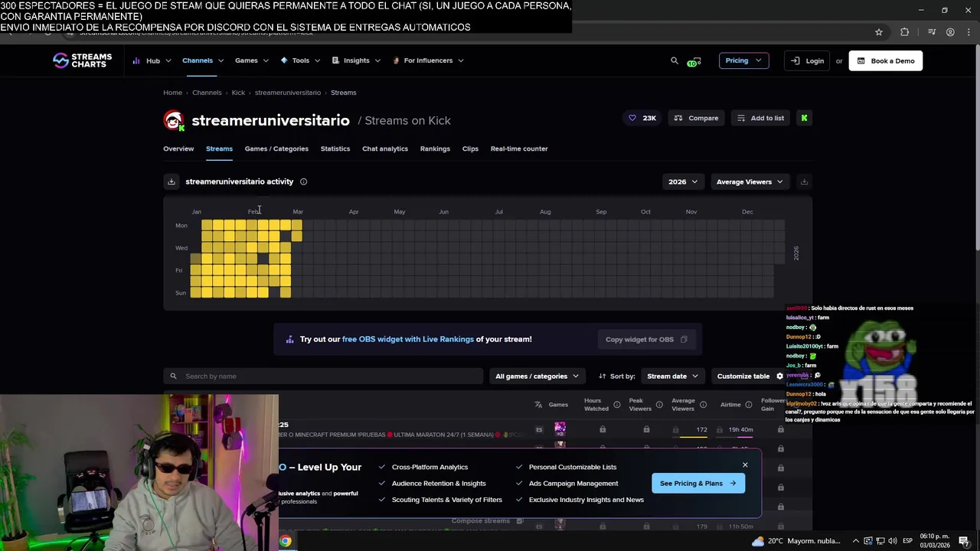Open the Chrome three-dot menu

(970, 32)
